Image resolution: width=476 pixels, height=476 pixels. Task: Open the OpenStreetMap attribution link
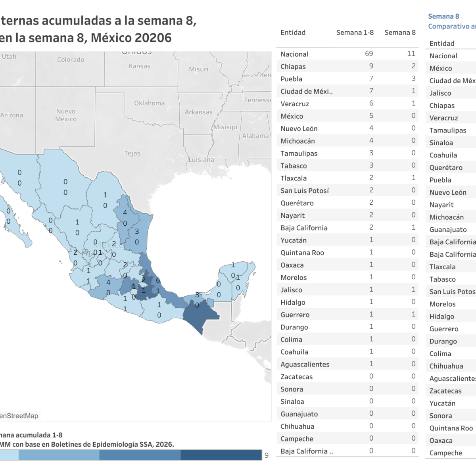pos(19,416)
